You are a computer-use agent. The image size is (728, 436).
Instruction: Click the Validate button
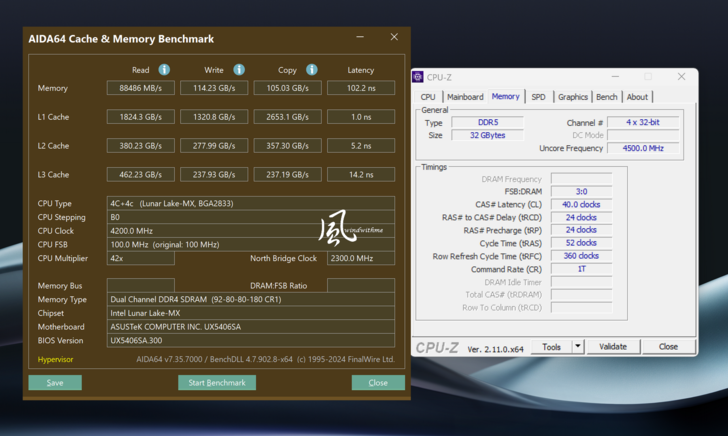point(613,347)
